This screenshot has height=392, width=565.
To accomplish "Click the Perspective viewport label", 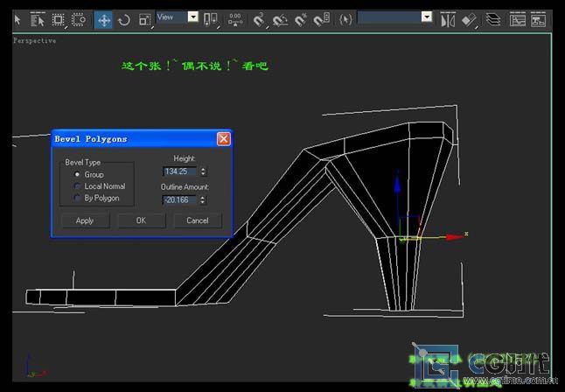I will click(35, 41).
